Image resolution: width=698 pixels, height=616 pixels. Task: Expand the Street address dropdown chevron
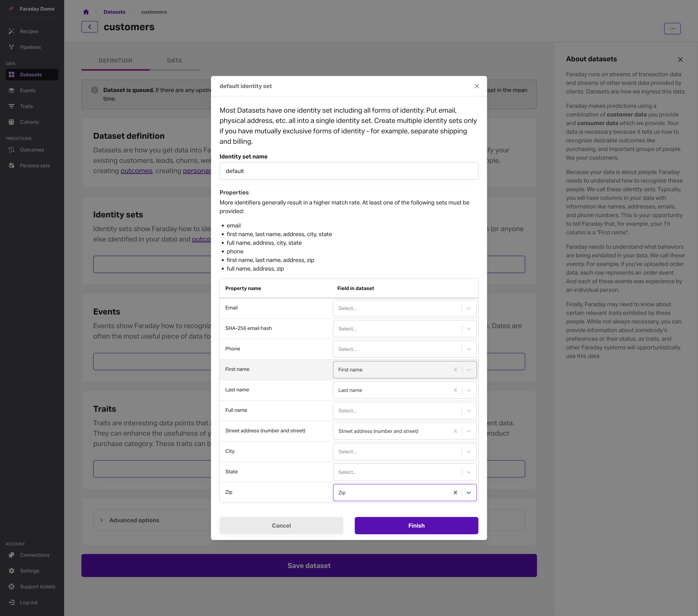[x=469, y=431]
